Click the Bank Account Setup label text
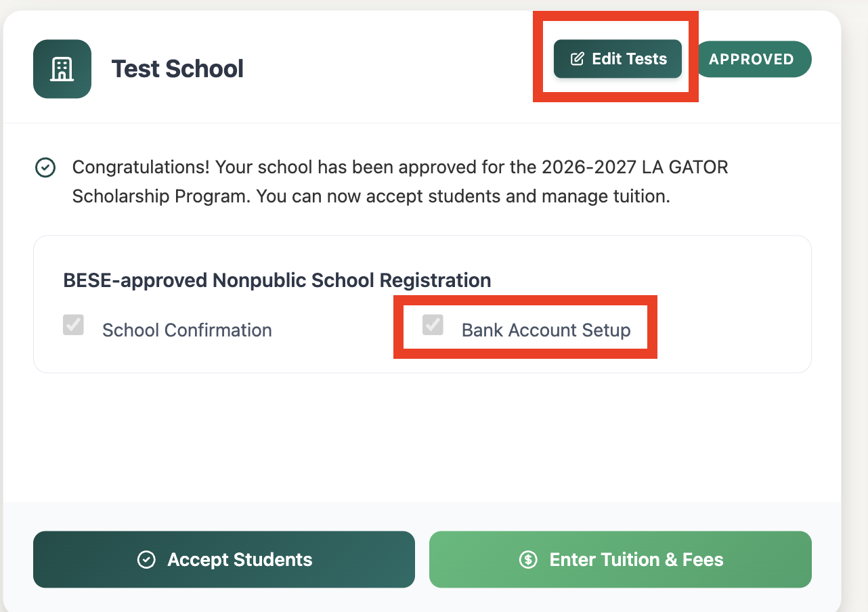This screenshot has height=612, width=868. pyautogui.click(x=546, y=330)
